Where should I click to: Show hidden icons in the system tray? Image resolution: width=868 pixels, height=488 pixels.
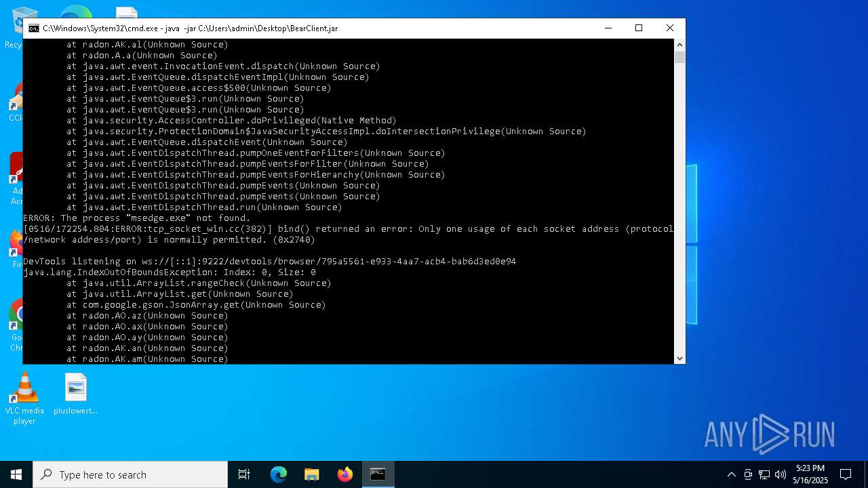(731, 474)
